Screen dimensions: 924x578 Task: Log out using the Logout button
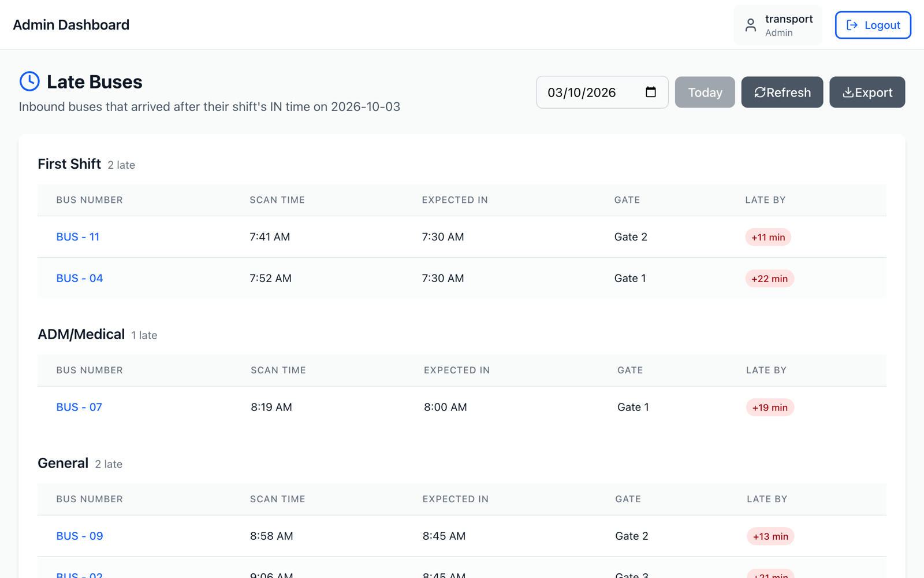873,25
